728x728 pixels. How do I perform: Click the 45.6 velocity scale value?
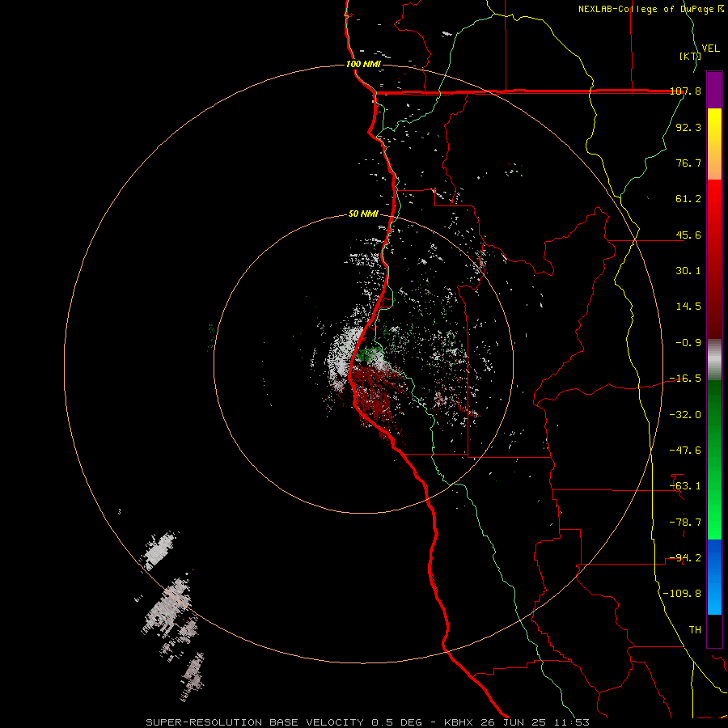pyautogui.click(x=688, y=235)
